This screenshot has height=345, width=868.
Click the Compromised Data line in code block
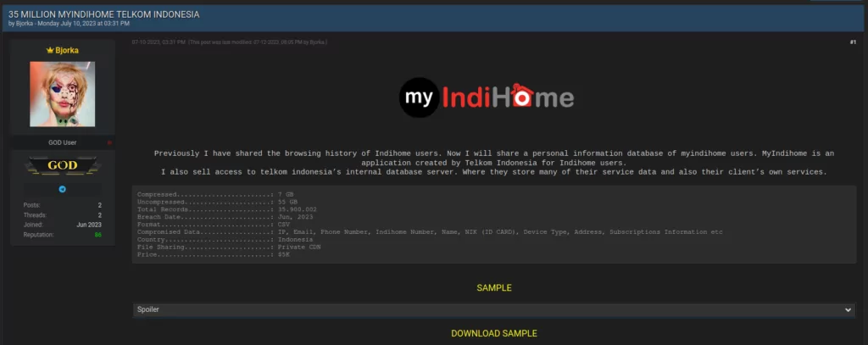(x=430, y=232)
